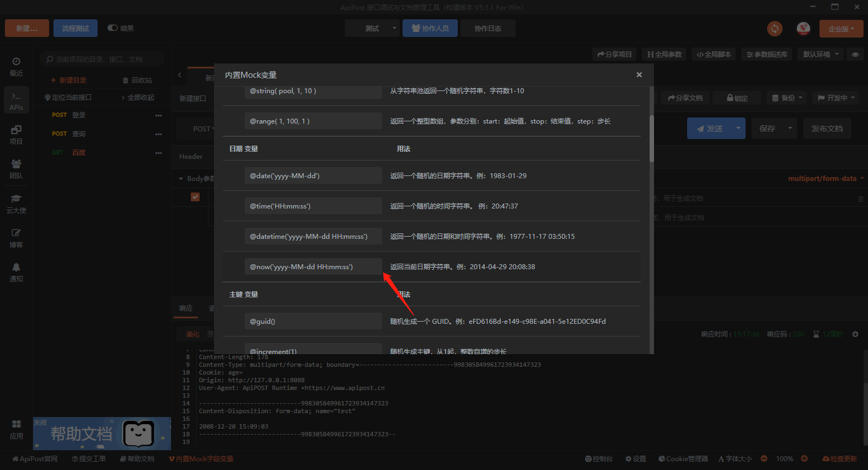This screenshot has height=470, width=868.
Task: Delete parameter row with trash icon
Action: pyautogui.click(x=860, y=199)
